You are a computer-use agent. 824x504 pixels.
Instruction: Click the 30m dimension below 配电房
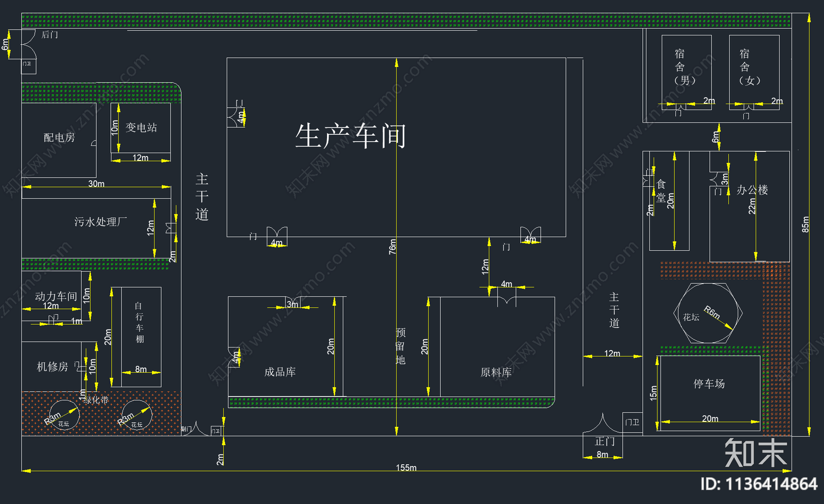coord(96,184)
